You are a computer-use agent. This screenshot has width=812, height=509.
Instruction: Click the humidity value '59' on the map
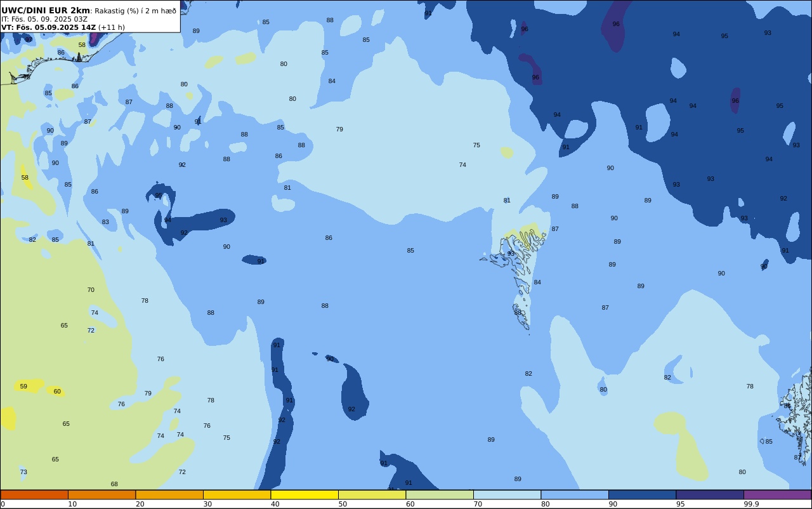tap(23, 387)
